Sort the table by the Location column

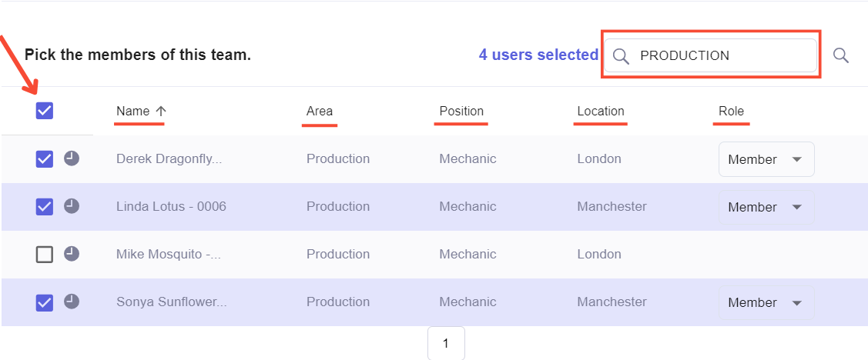[601, 111]
